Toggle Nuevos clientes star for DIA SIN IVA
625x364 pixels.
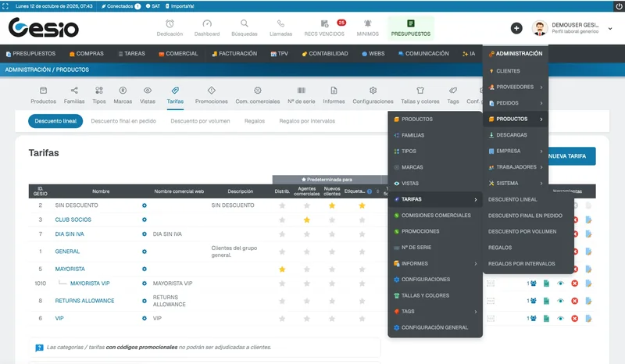(331, 234)
